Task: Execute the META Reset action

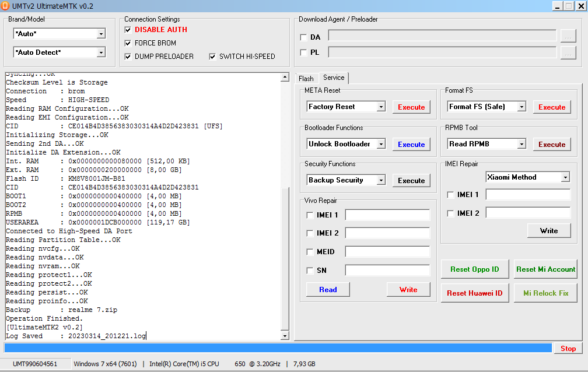Action: click(x=411, y=107)
